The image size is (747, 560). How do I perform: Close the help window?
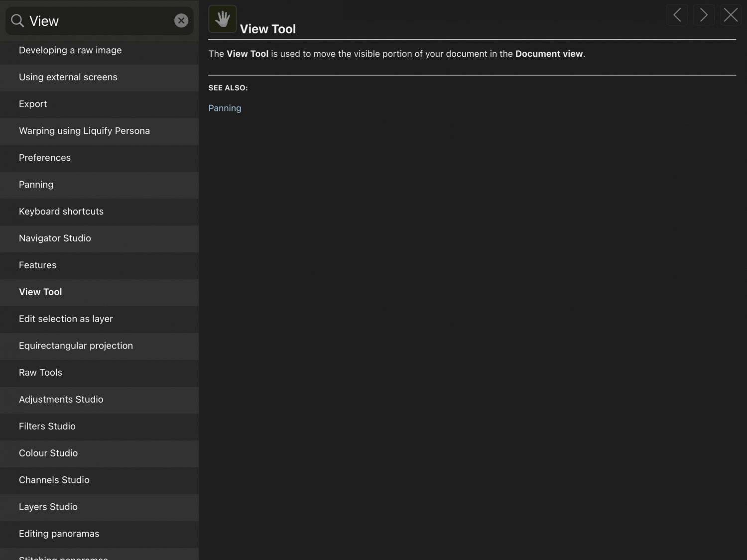(731, 15)
